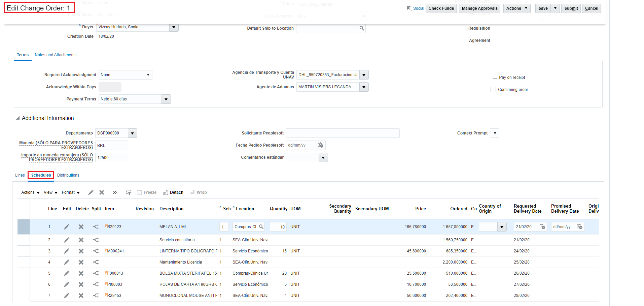
Task: Click the delete X icon in the toolbar
Action: pos(102,192)
